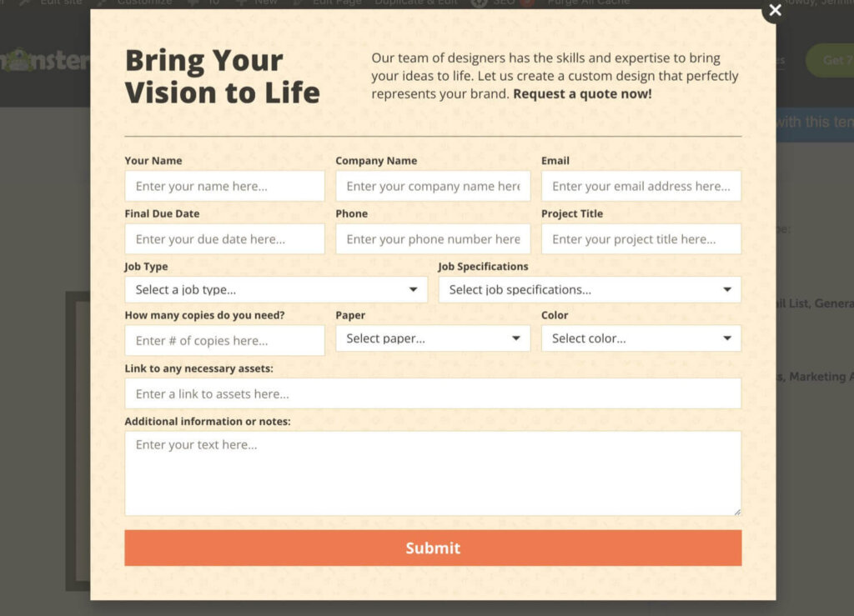854x616 pixels.
Task: Submit the quote request form
Action: coord(433,548)
